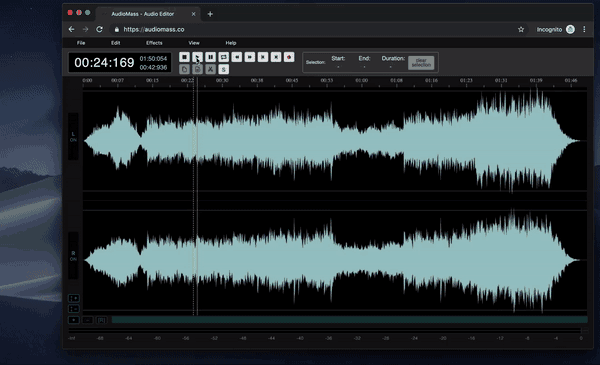
Task: Click the -12 dB level meter label
Action: coord(500,338)
